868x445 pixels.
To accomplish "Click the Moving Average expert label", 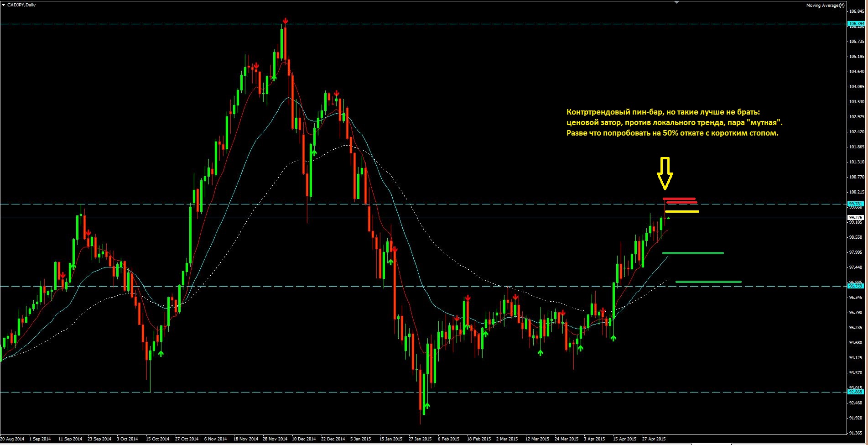I will 822,5.
